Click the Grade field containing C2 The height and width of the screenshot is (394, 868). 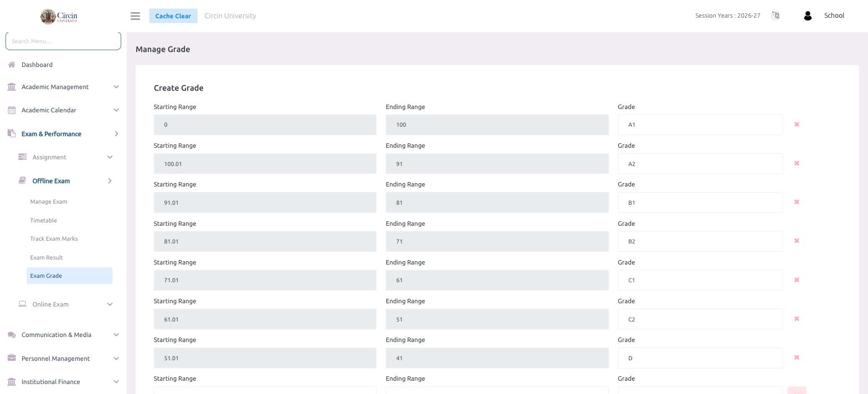point(700,319)
